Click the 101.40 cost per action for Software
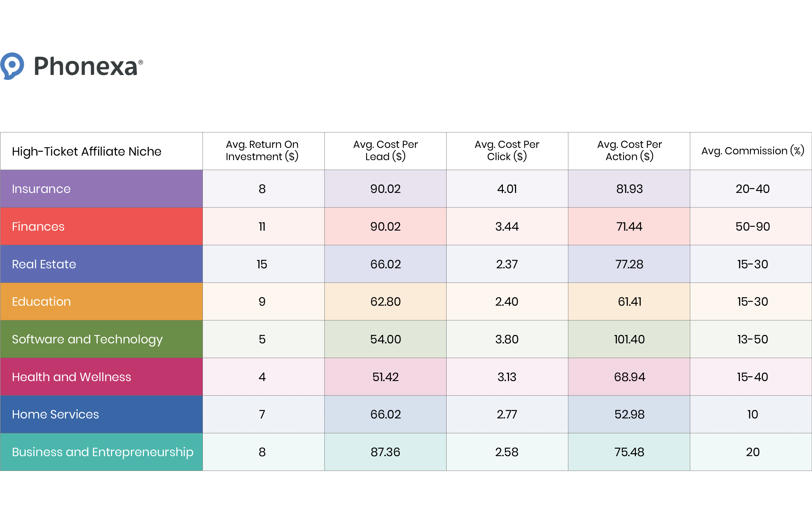 tap(628, 339)
